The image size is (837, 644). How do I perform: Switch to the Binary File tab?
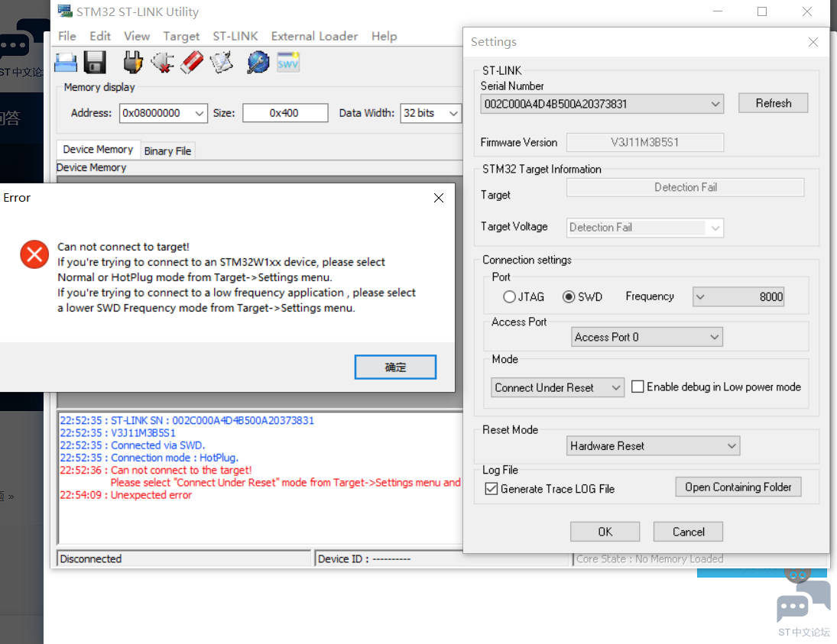[167, 151]
